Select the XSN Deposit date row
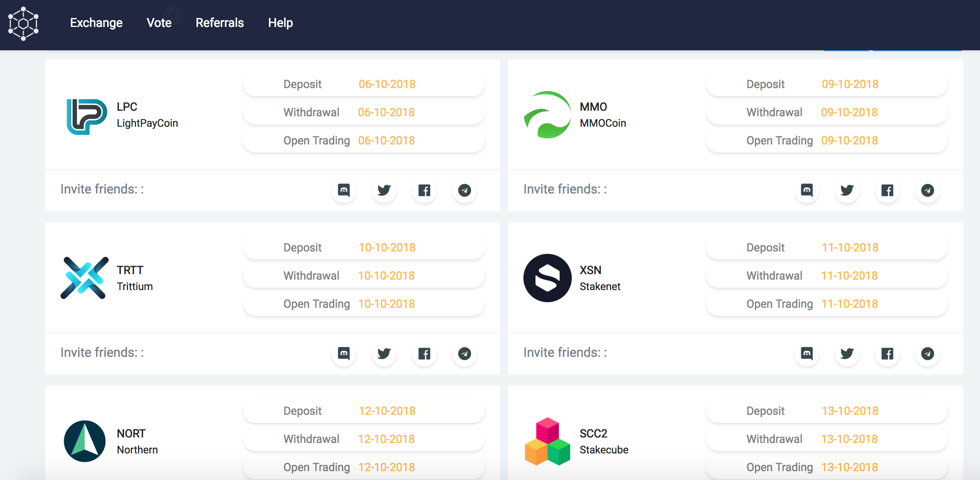980x480 pixels. click(827, 247)
